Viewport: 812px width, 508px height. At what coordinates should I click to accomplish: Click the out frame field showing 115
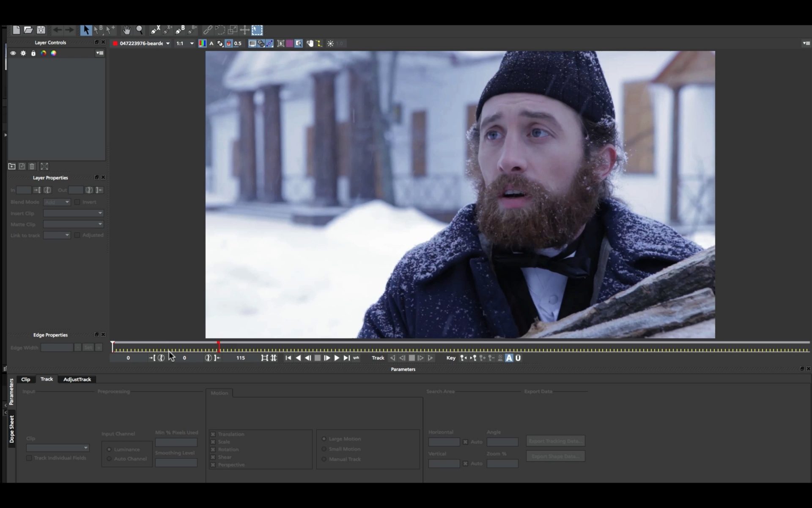tap(241, 358)
